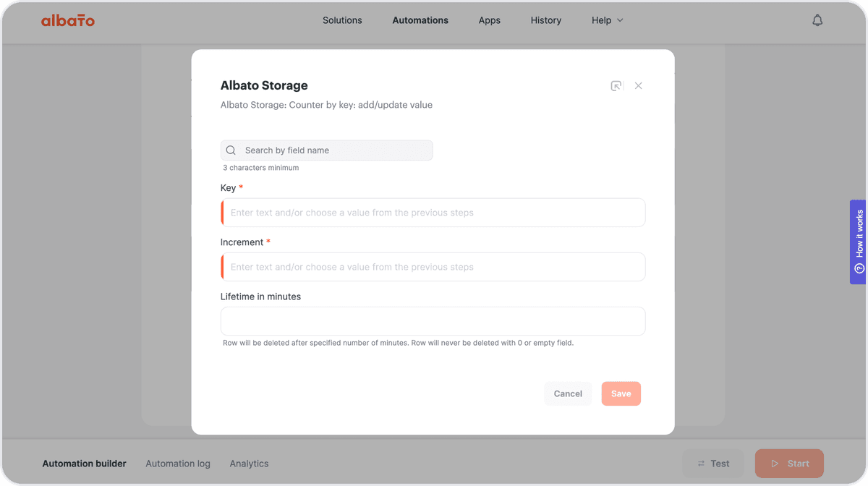Screen dimensions: 868x486
Task: Click the search magnifier icon
Action: 231,150
